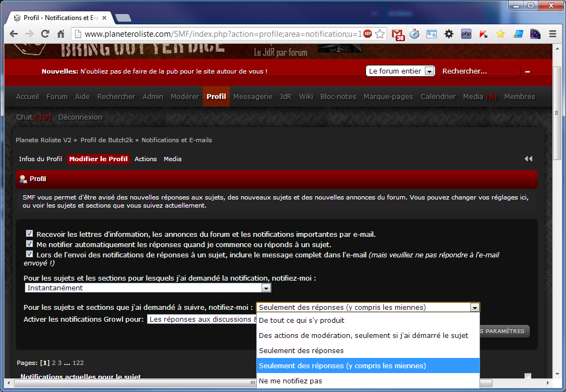566x392 pixels.
Task: Toggle automatic notification when replying to topics
Action: coord(30,244)
